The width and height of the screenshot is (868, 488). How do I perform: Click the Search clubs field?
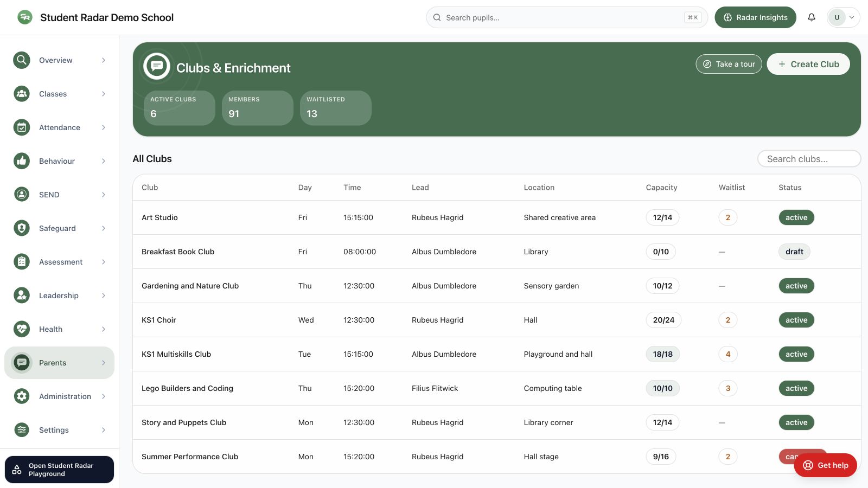click(x=809, y=159)
